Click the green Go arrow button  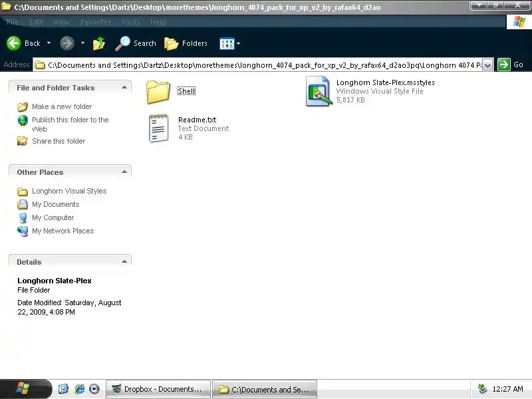pyautogui.click(x=504, y=65)
